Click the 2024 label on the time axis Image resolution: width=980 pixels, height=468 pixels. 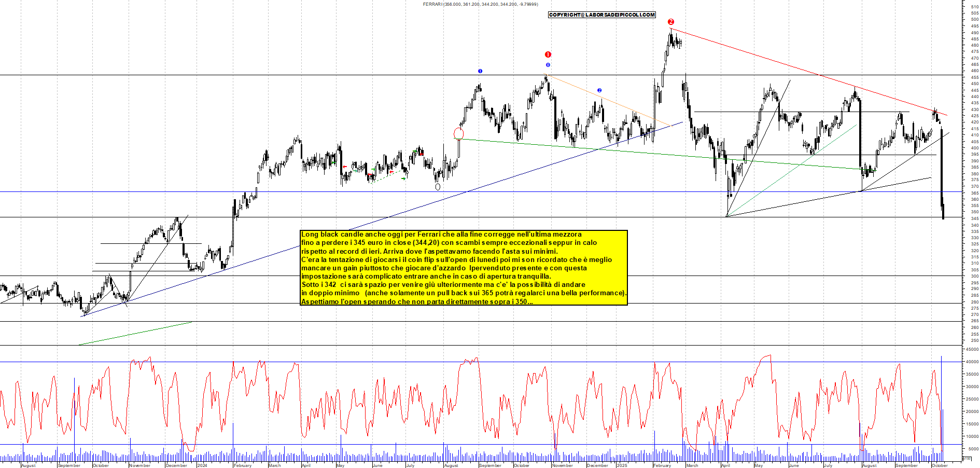(202, 465)
